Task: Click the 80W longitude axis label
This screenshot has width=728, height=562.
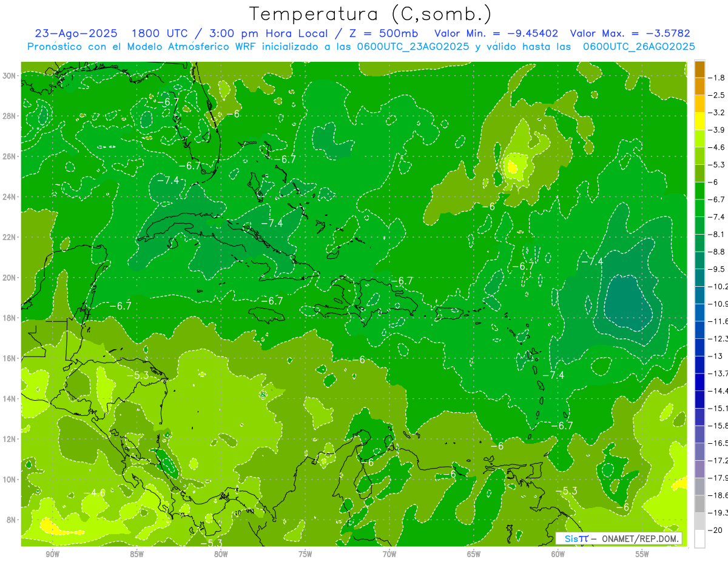Action: coord(221,554)
